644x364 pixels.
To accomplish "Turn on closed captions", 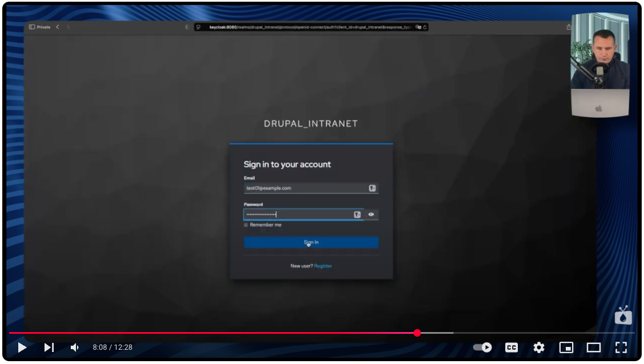I will click(x=512, y=347).
